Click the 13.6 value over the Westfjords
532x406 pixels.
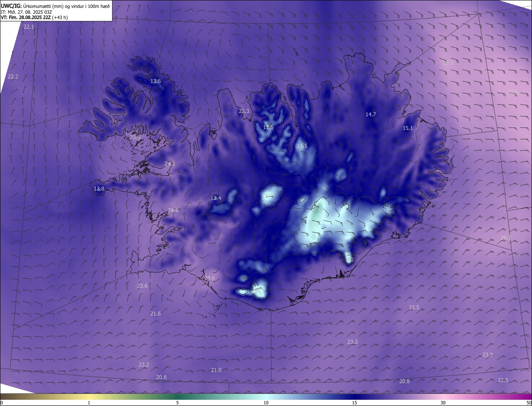point(155,81)
